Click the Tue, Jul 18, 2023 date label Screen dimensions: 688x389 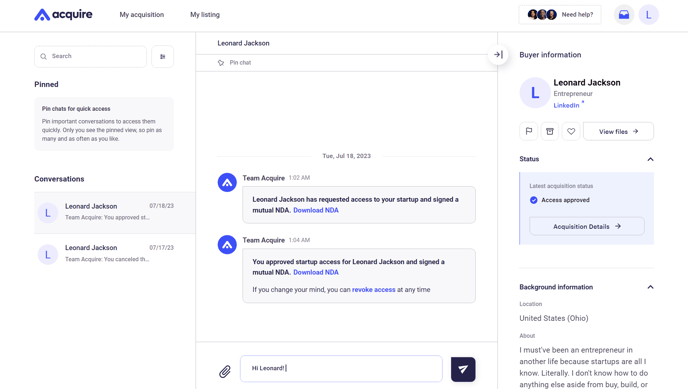pyautogui.click(x=347, y=156)
